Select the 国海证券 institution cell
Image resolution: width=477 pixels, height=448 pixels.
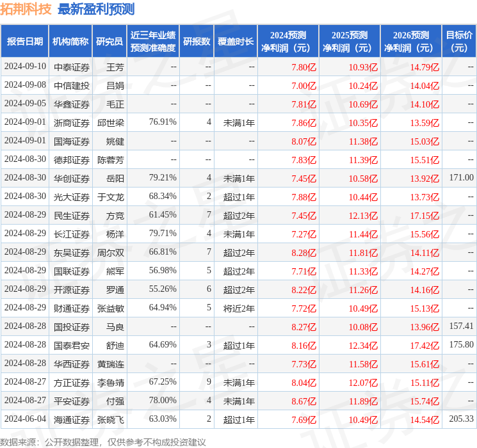[x=72, y=141]
